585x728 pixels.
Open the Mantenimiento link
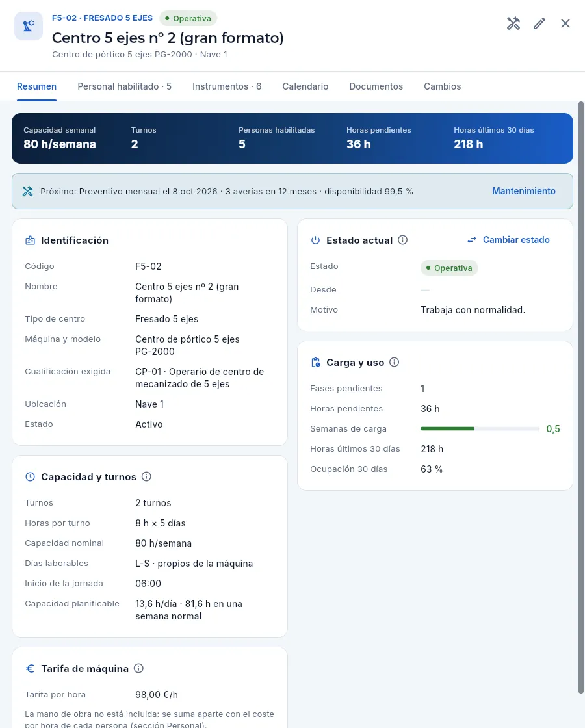coord(524,191)
